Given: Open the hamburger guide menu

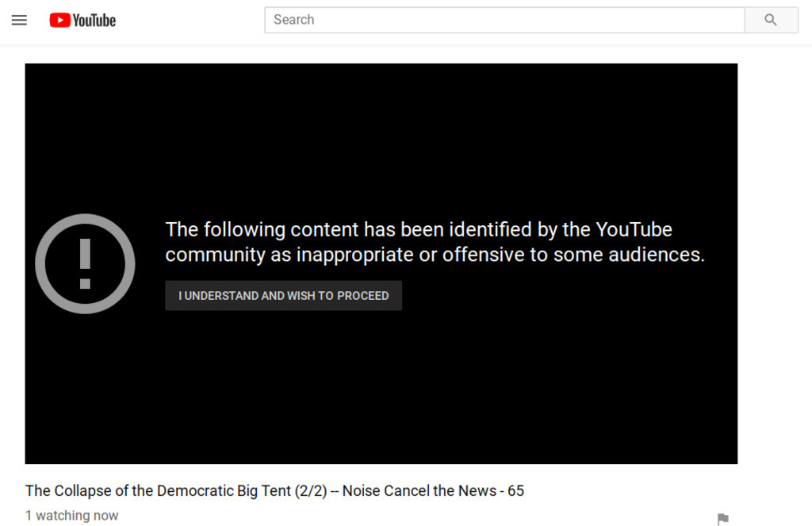Looking at the screenshot, I should [19, 20].
